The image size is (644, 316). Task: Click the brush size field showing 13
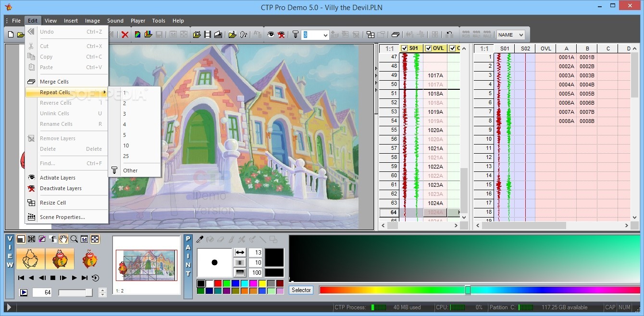pyautogui.click(x=256, y=252)
